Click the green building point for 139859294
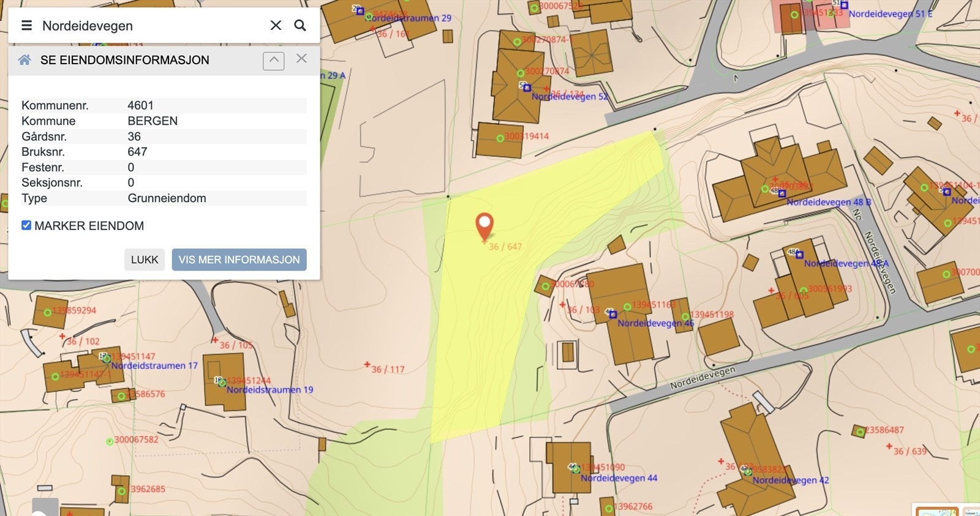 click(47, 313)
